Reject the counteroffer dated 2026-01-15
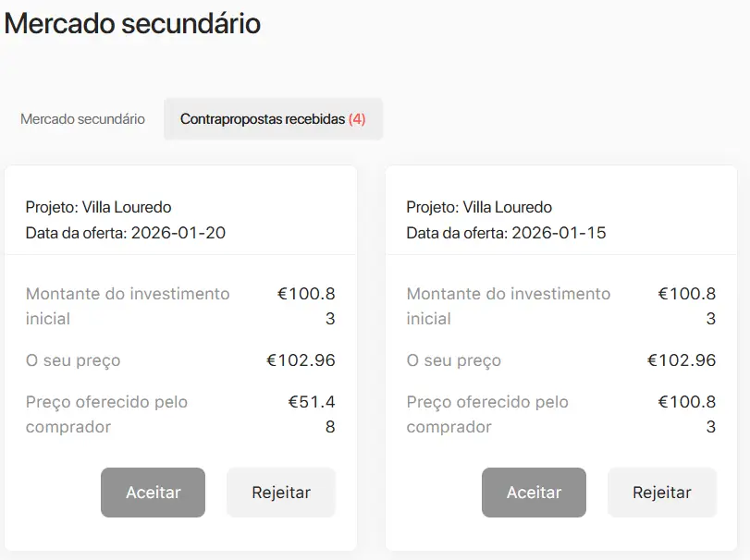The width and height of the screenshot is (750, 560). (661, 493)
